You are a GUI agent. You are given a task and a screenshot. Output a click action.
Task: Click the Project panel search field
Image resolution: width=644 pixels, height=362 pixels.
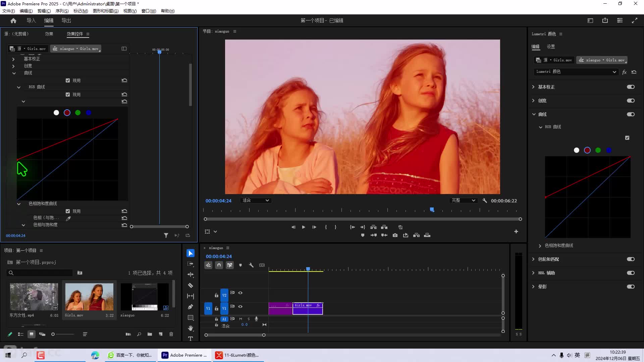click(40, 273)
